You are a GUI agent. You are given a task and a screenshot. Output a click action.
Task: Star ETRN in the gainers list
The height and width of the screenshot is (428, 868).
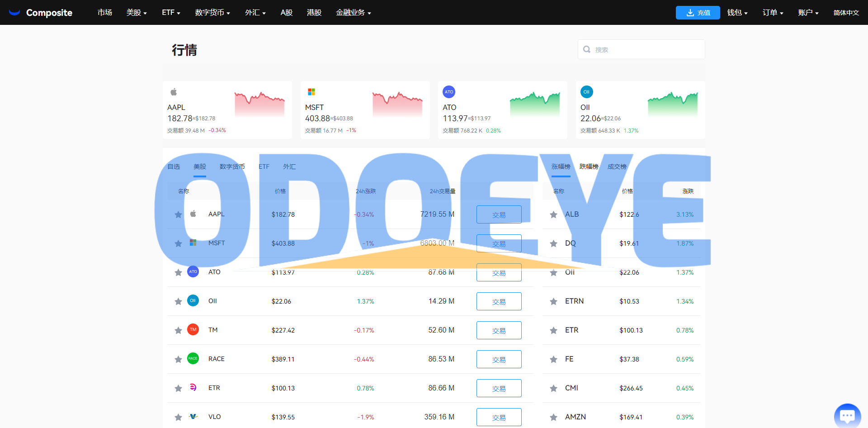click(553, 301)
